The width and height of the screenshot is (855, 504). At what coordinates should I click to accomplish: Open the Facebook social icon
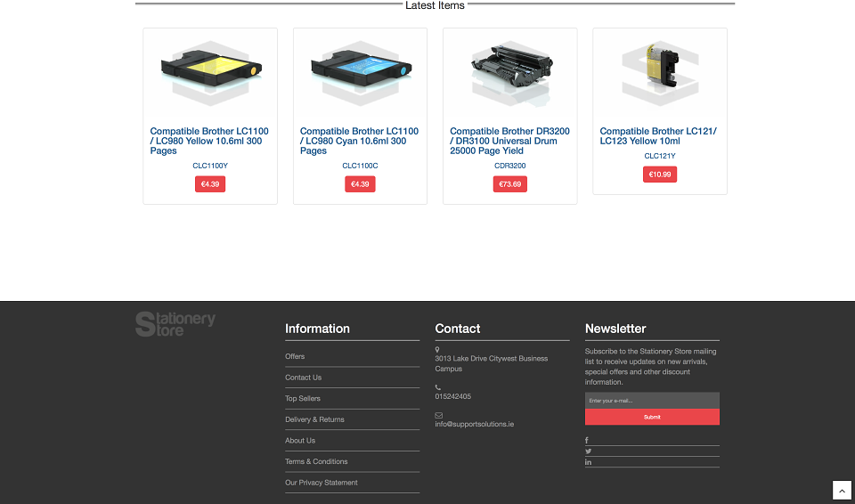tap(587, 440)
